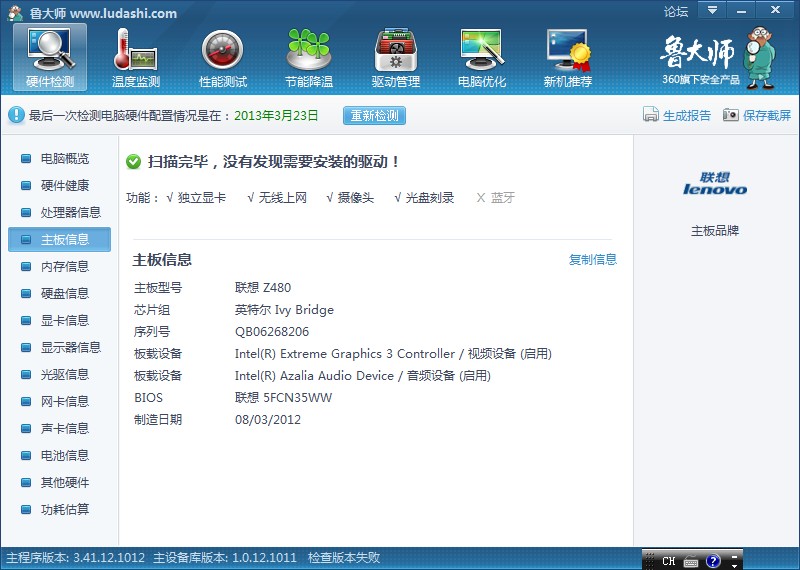Click the Intel Extreme Graphics 3 Controller entry
This screenshot has height=570, width=800.
(x=393, y=354)
